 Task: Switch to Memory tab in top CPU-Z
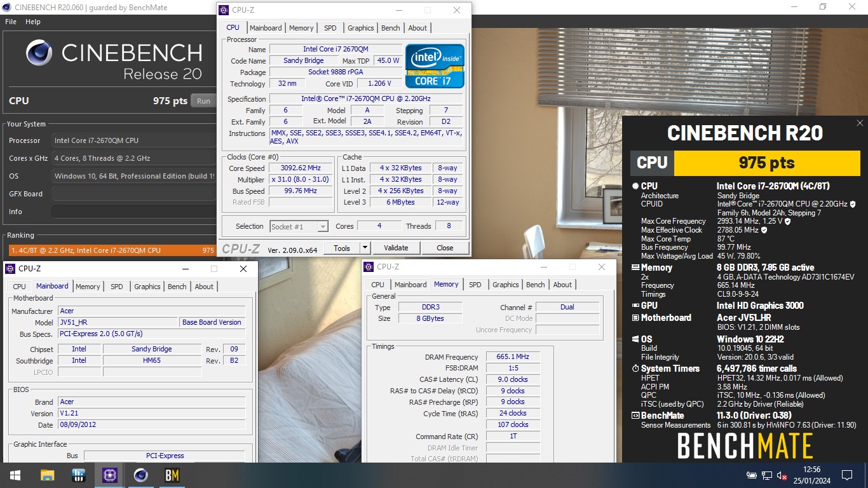[x=301, y=28]
